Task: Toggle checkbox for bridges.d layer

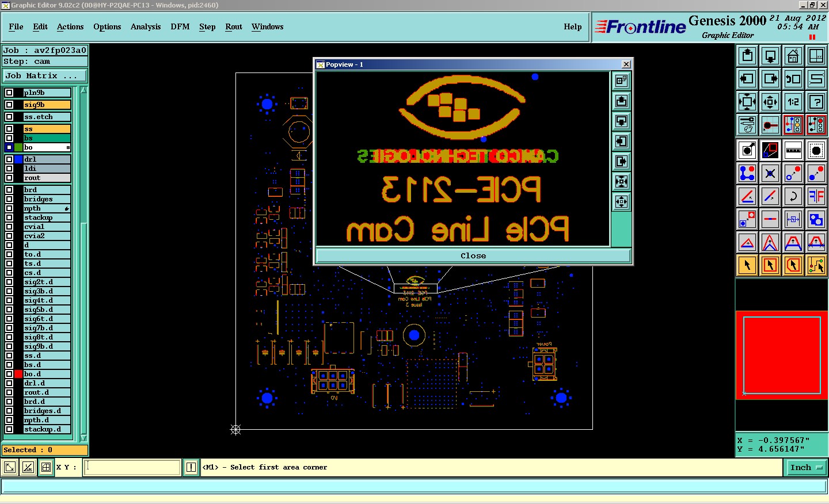Action: click(x=9, y=411)
